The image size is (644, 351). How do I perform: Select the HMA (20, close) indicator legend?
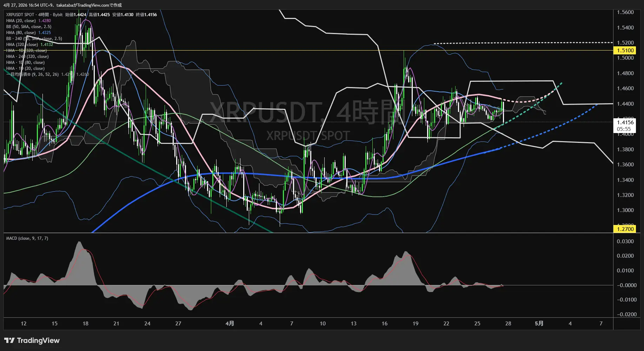point(21,21)
